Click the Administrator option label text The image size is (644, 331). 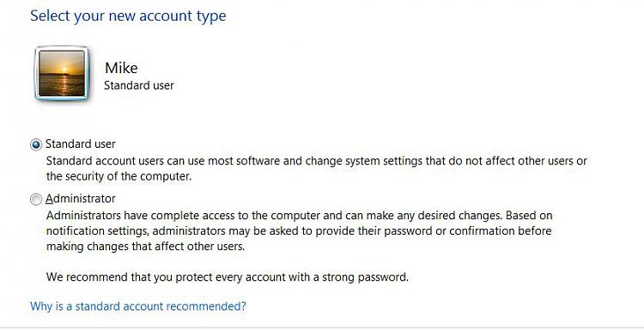tap(81, 199)
